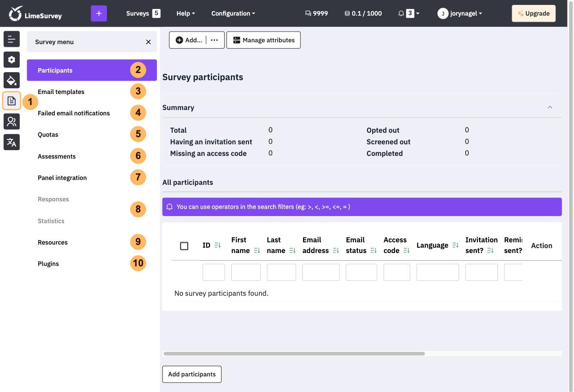
Task: Sort by First name column icon
Action: [257, 251]
